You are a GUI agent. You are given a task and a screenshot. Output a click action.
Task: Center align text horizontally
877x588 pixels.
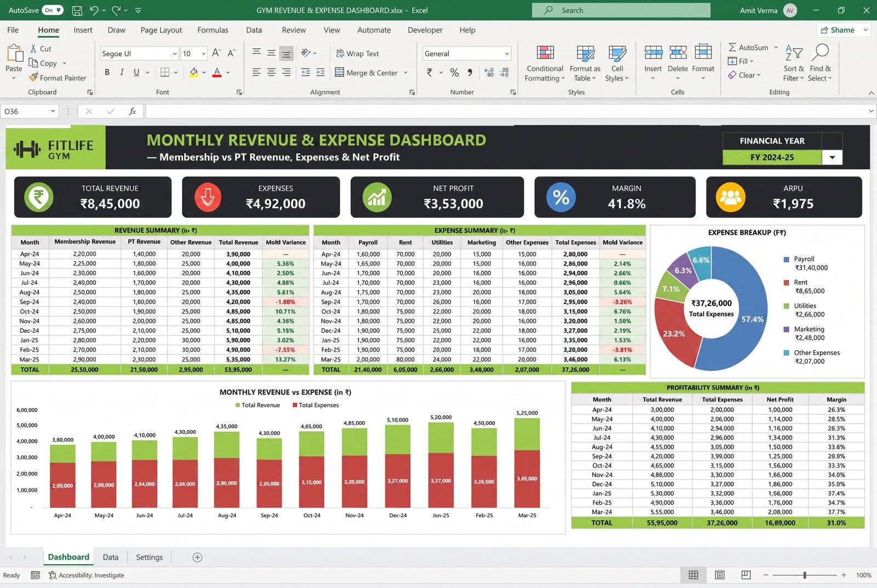point(271,72)
